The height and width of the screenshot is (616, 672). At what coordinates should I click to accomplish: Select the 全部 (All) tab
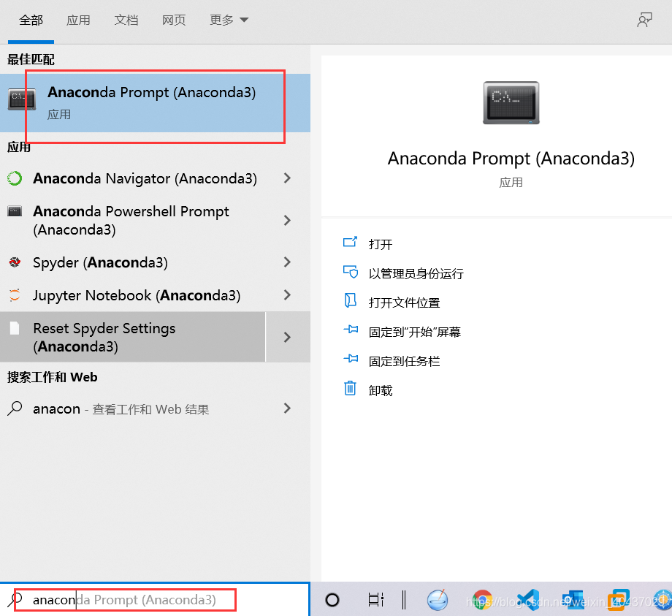tap(31, 20)
